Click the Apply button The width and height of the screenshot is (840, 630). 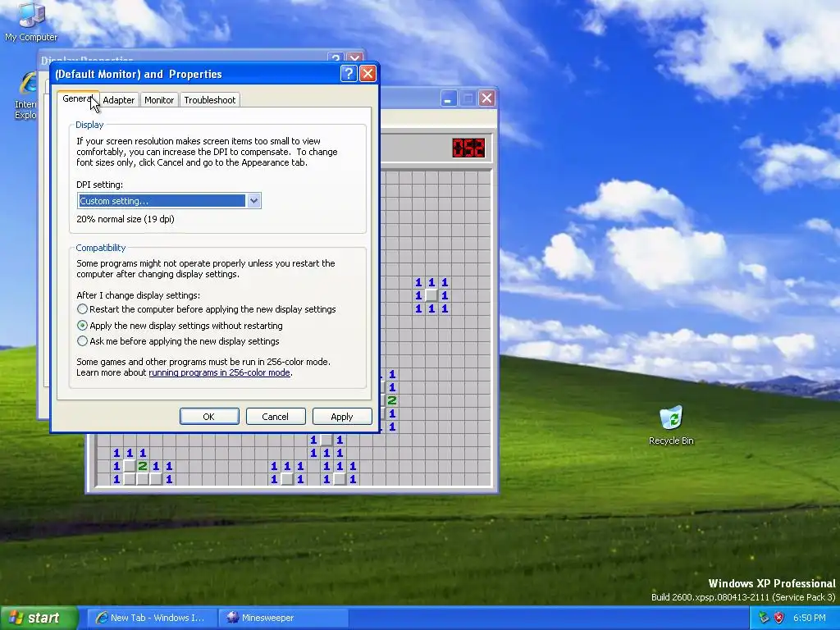tap(342, 416)
